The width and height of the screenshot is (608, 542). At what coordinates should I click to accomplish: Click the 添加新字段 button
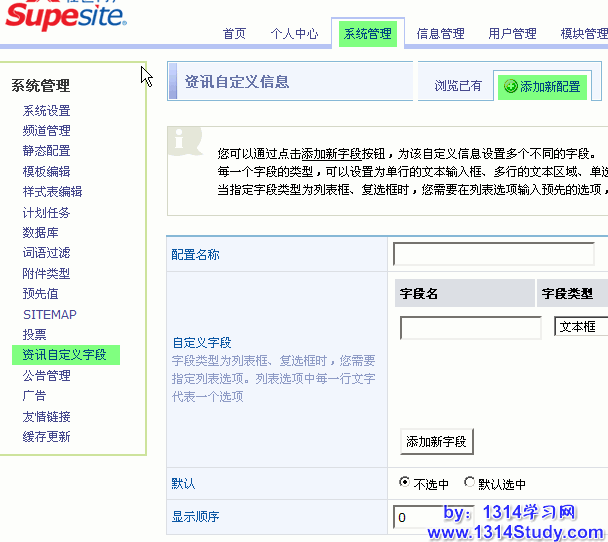pyautogui.click(x=437, y=441)
